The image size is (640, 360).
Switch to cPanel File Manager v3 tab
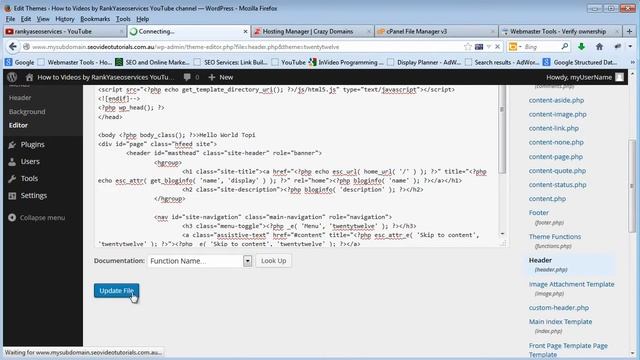[436, 31]
